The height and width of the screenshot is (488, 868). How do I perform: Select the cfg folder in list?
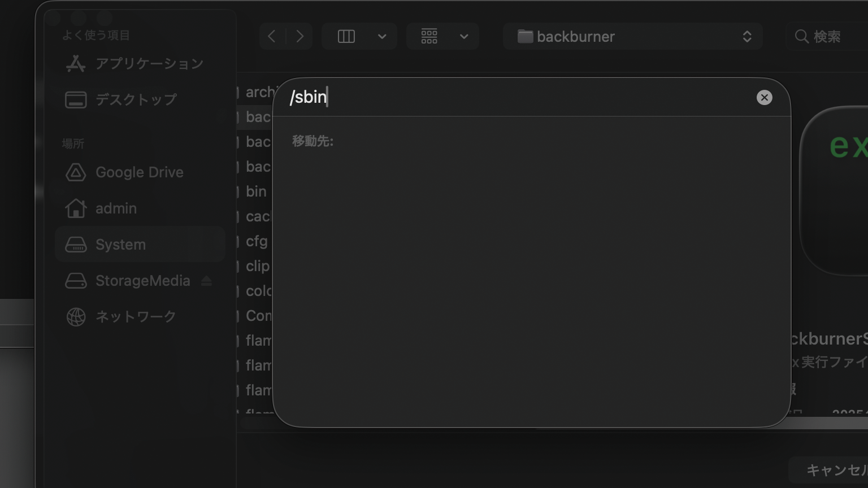coord(257,241)
